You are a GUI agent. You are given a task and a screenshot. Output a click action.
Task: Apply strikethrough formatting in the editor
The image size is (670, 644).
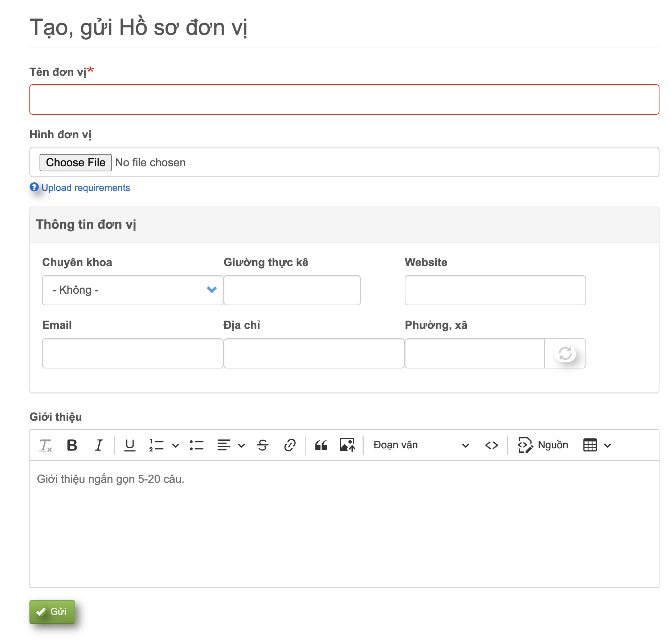point(263,445)
